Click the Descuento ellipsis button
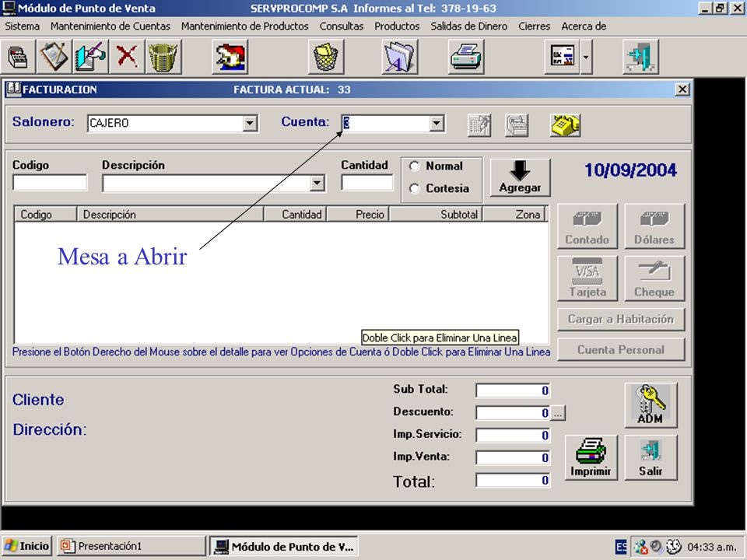 pos(558,413)
